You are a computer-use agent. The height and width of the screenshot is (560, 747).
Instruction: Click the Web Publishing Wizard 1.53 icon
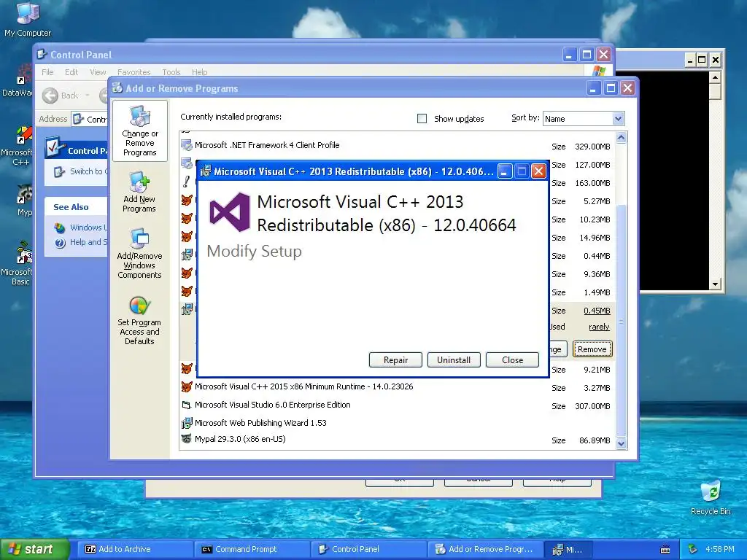pos(187,423)
